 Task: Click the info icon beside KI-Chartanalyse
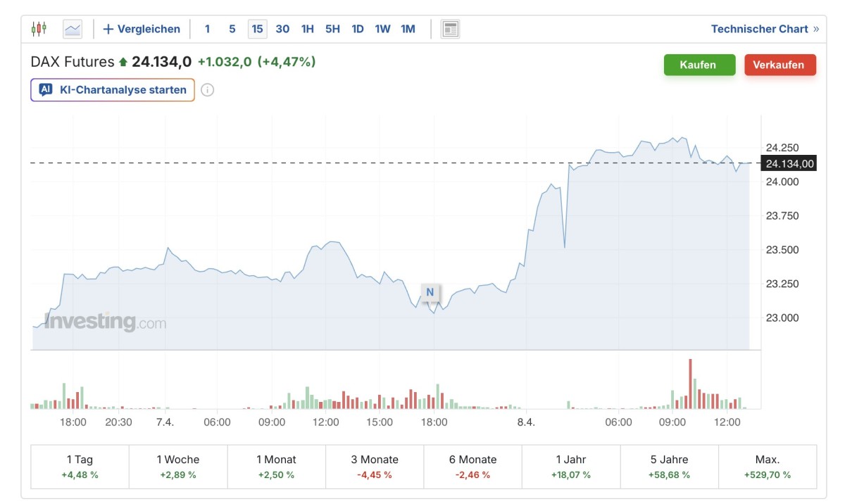tap(208, 90)
